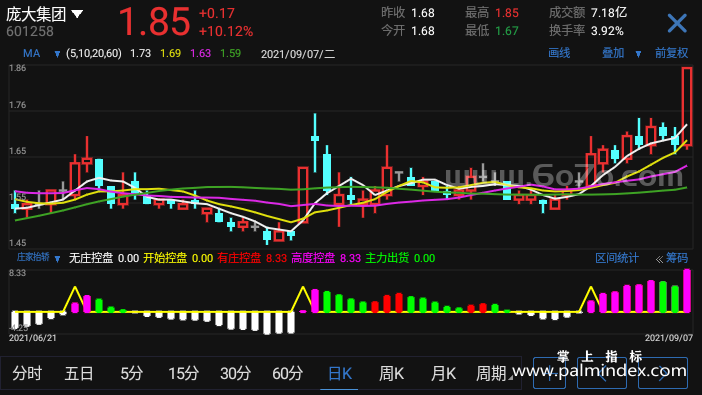Select the 15分 timeframe tab
Image resolution: width=702 pixels, height=395 pixels.
click(184, 373)
